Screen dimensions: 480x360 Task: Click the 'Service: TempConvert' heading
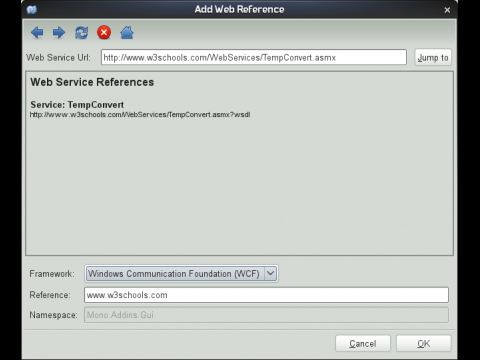77,105
